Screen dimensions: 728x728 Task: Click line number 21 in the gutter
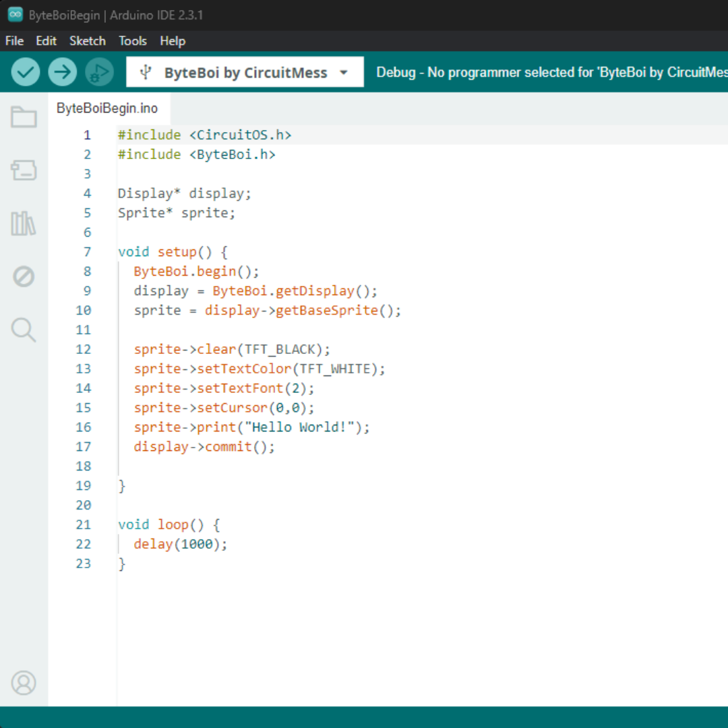point(84,524)
